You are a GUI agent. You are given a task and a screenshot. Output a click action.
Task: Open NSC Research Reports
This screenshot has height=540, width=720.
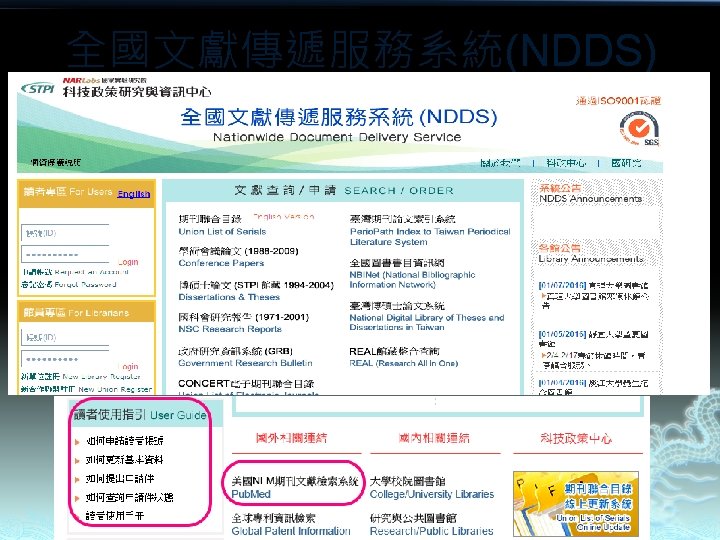coord(230,329)
